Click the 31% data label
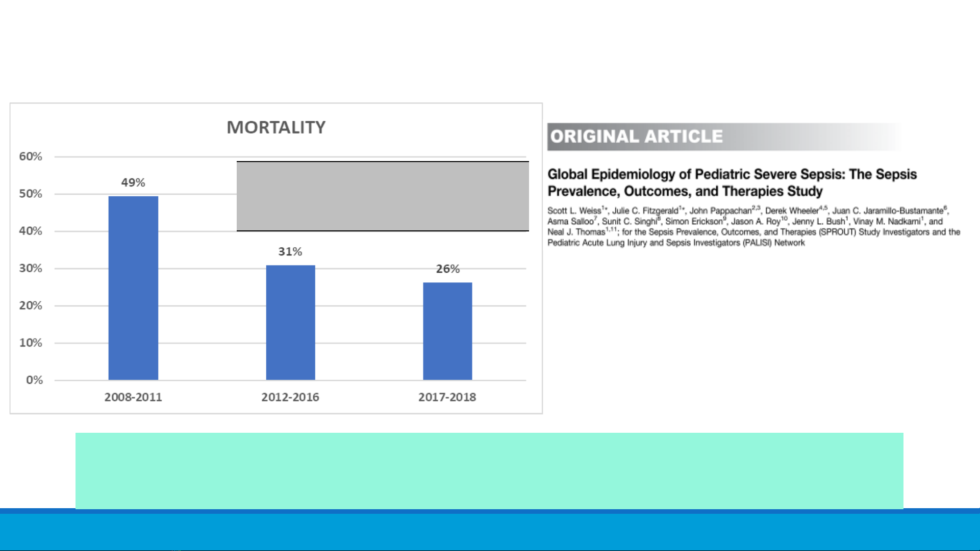This screenshot has height=551, width=980. click(x=290, y=251)
